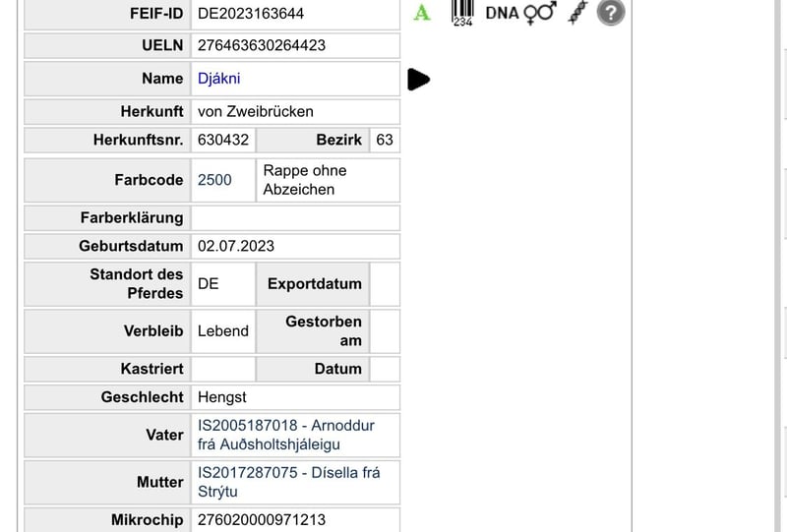This screenshot has width=787, height=532.
Task: Open sire link Arnoddur frá Auðsholtshjáleigu
Action: click(x=285, y=435)
